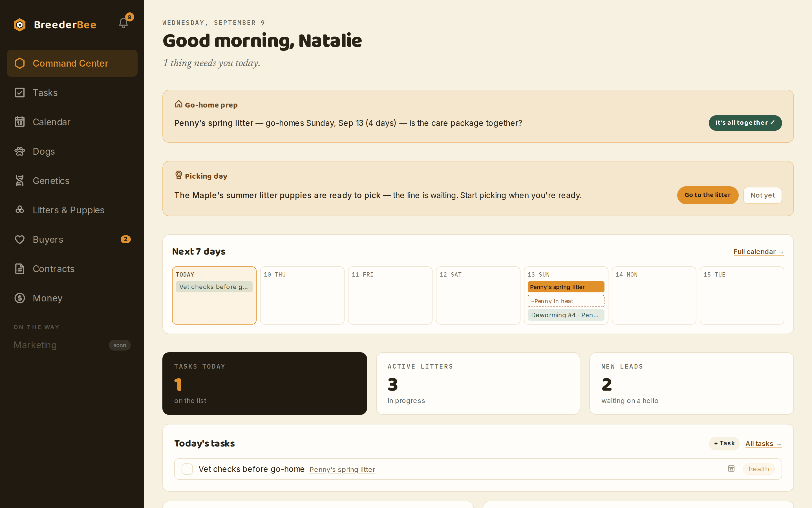
Task: Click the health tag on task
Action: (759, 469)
